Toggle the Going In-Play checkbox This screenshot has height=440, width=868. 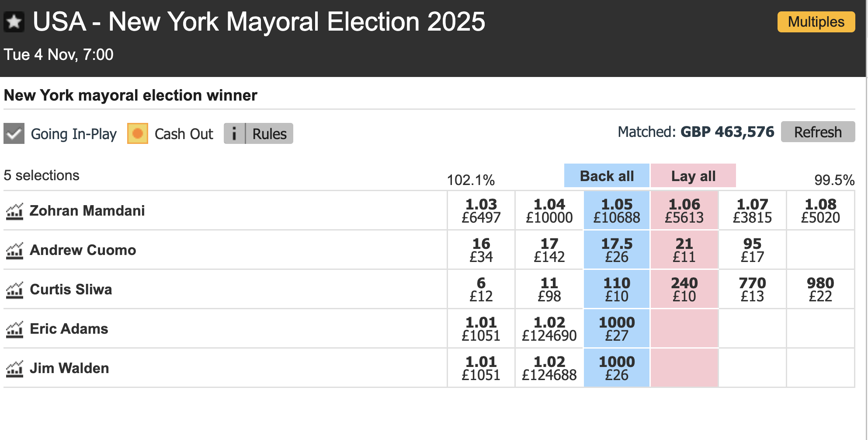(14, 133)
